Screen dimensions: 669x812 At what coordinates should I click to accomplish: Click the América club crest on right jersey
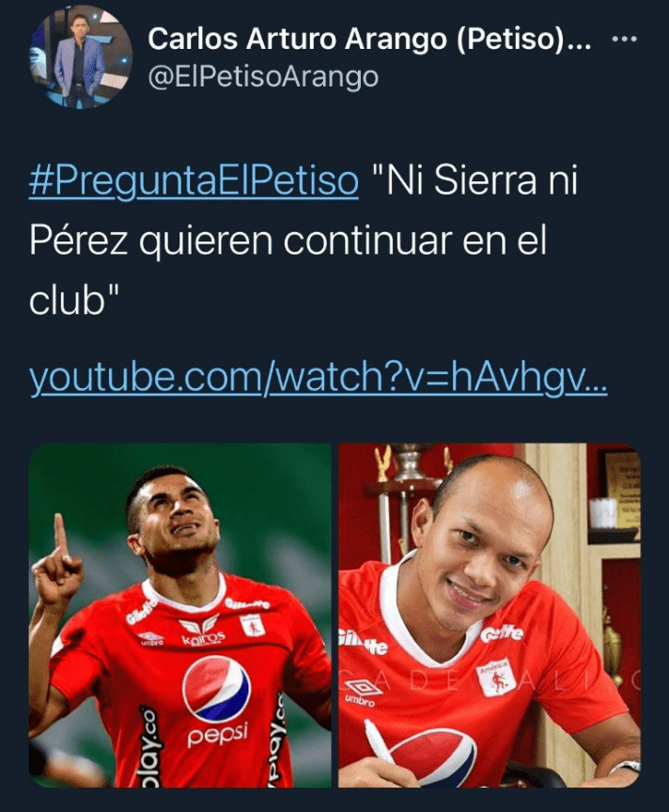pyautogui.click(x=497, y=677)
